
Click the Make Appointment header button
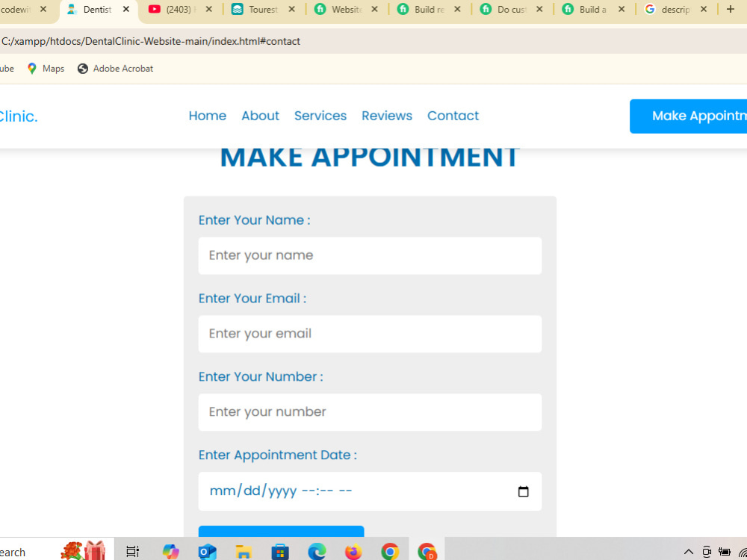[689, 116]
